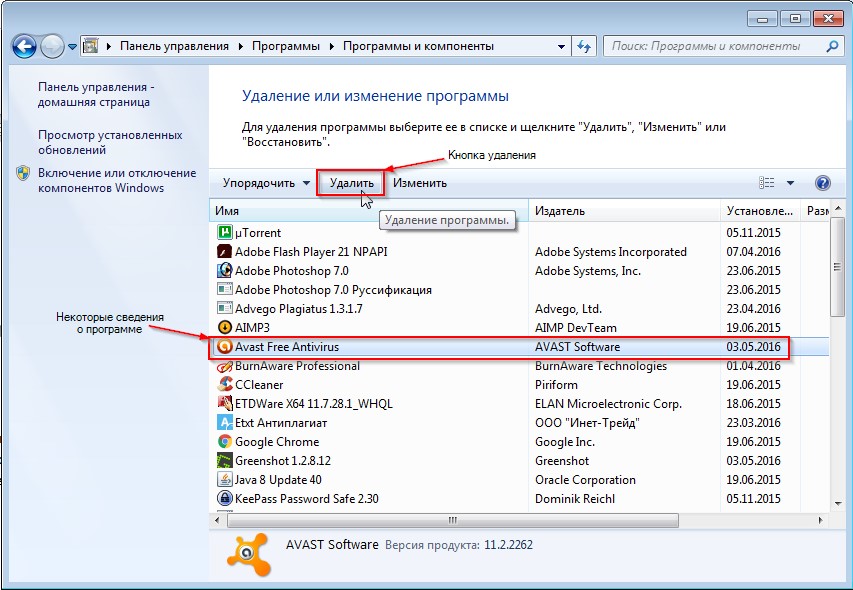Select the KeePass Password Safe icon

(x=225, y=499)
